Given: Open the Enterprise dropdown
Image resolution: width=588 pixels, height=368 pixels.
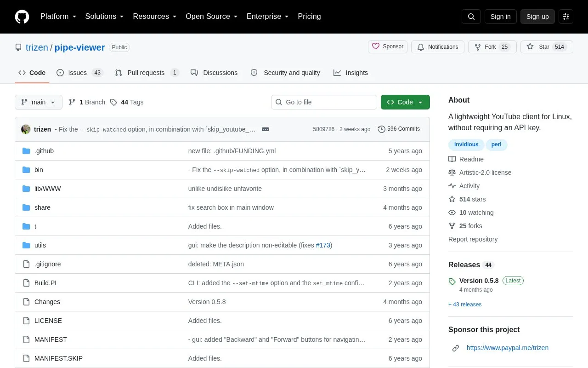Looking at the screenshot, I should click(x=268, y=17).
